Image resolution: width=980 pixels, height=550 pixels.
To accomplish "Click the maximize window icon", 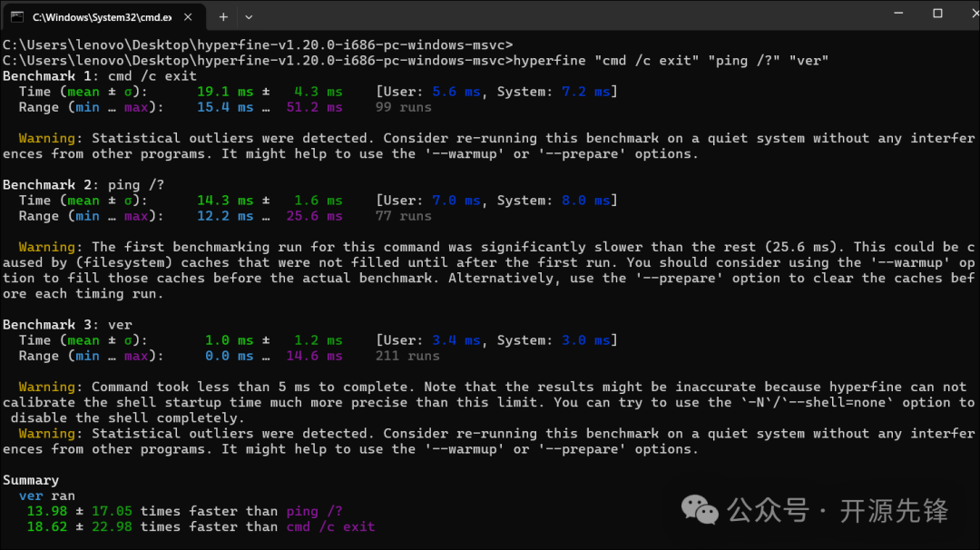I will (x=936, y=12).
